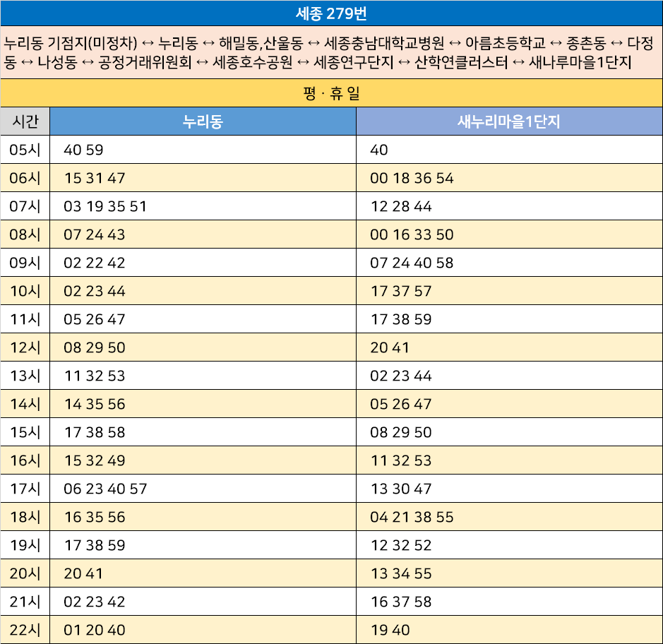Select times '16 37 58'
Screen dimensions: 663x644
click(401, 602)
